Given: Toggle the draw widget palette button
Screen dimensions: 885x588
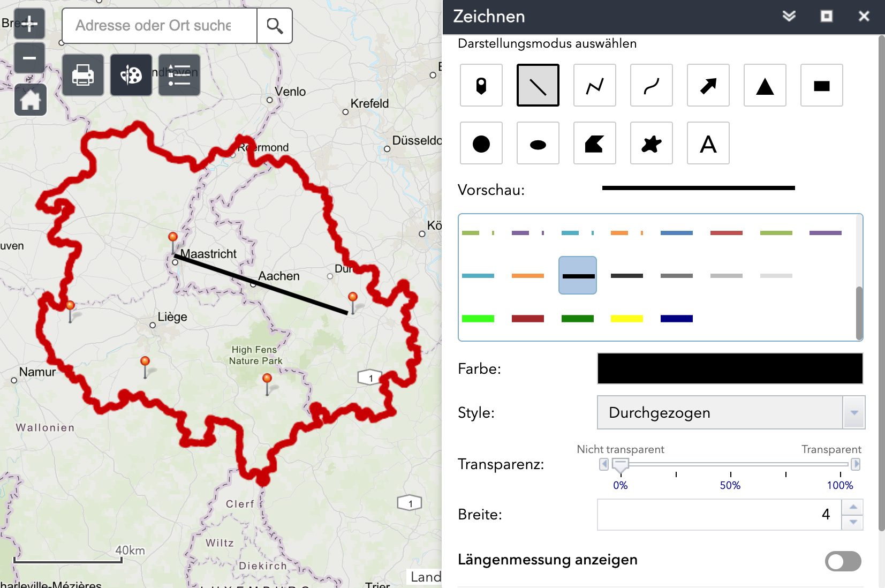Looking at the screenshot, I should (x=131, y=75).
